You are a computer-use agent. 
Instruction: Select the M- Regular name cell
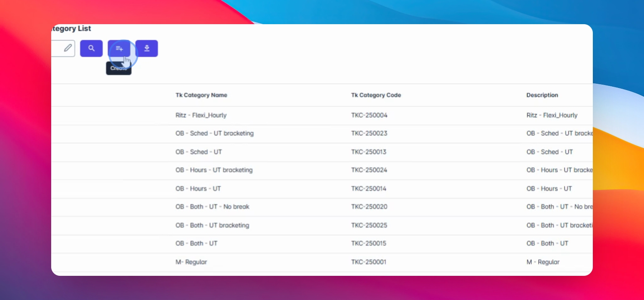click(x=191, y=262)
